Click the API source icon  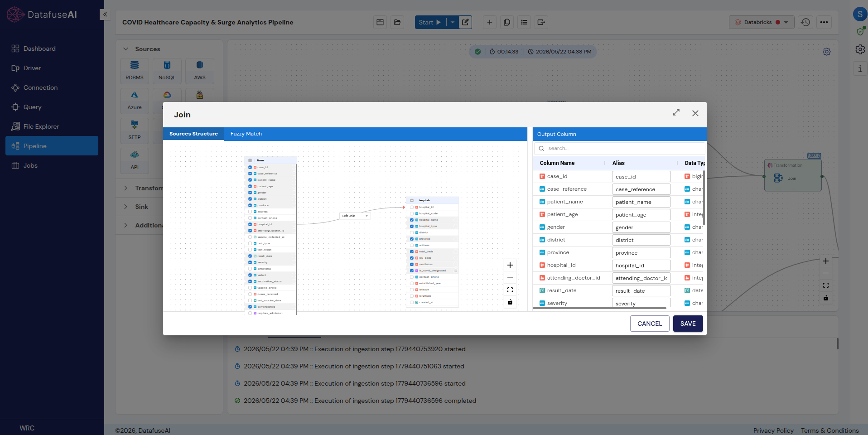tap(135, 160)
